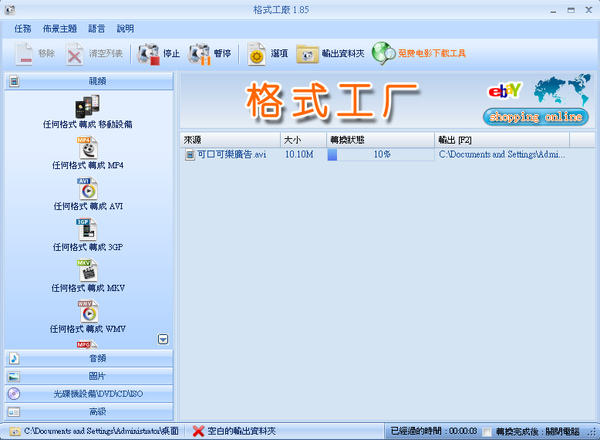
Task: Expand the video list down arrow
Action: [x=163, y=339]
